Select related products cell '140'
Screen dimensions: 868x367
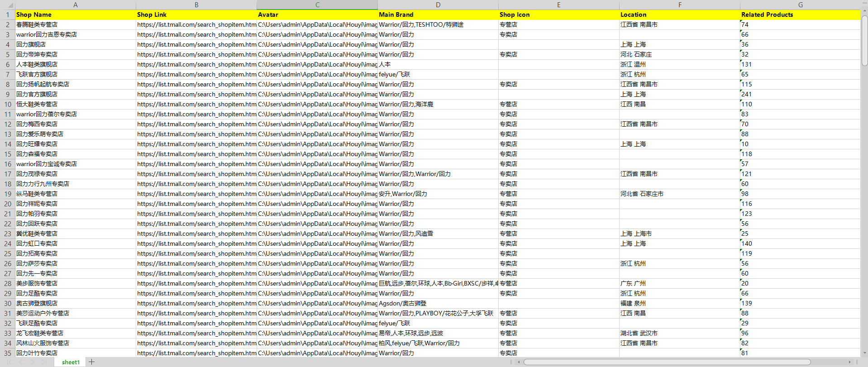click(x=801, y=243)
